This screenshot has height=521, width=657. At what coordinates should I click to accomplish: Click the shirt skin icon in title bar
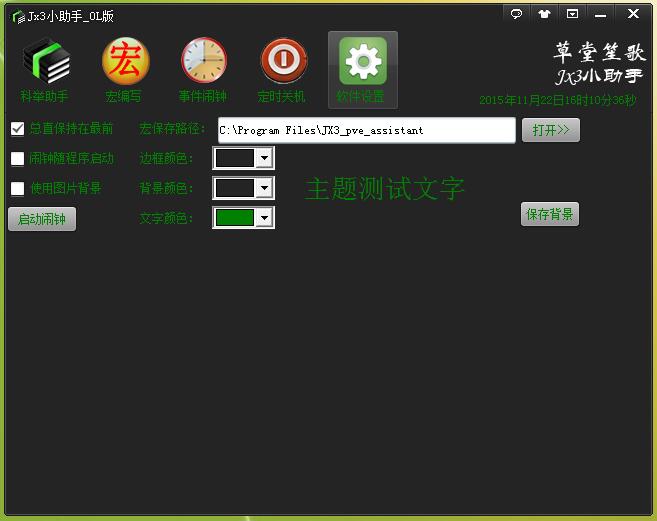pyautogui.click(x=544, y=14)
